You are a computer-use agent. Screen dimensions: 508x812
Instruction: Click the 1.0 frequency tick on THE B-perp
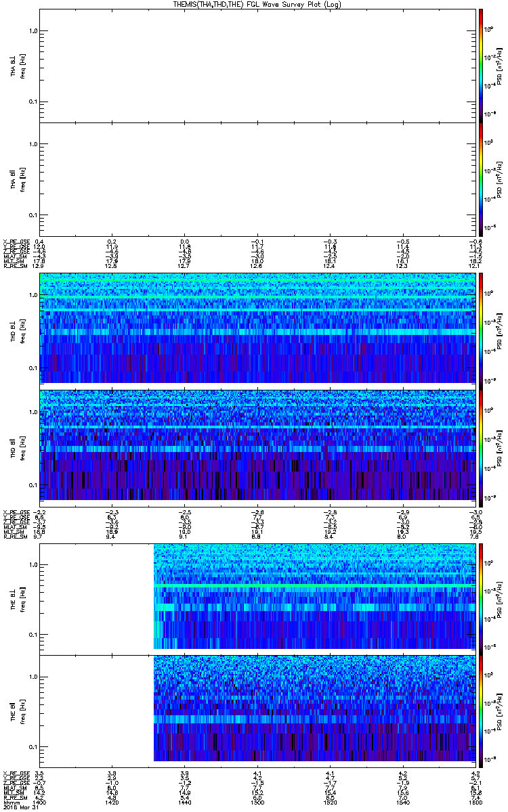[x=33, y=564]
